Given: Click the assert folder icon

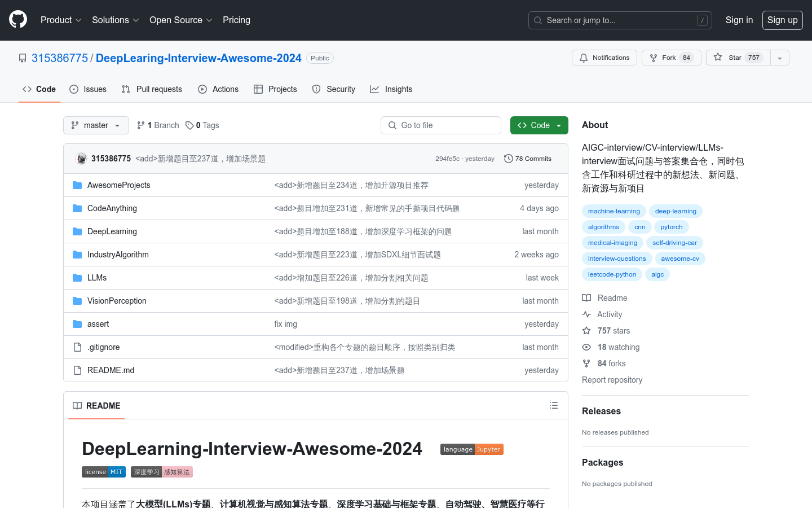Looking at the screenshot, I should (77, 324).
